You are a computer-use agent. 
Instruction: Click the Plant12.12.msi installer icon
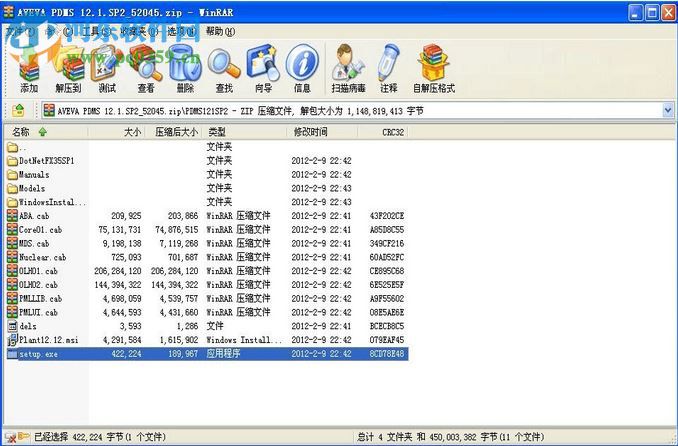click(13, 340)
